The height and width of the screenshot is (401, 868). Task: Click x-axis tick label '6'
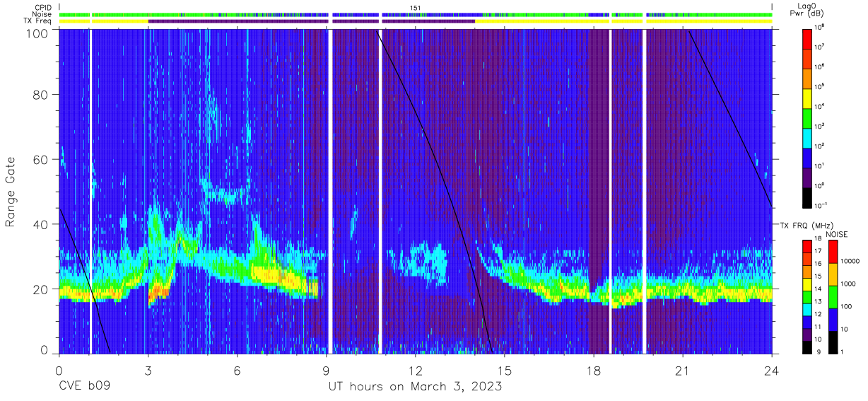click(237, 370)
